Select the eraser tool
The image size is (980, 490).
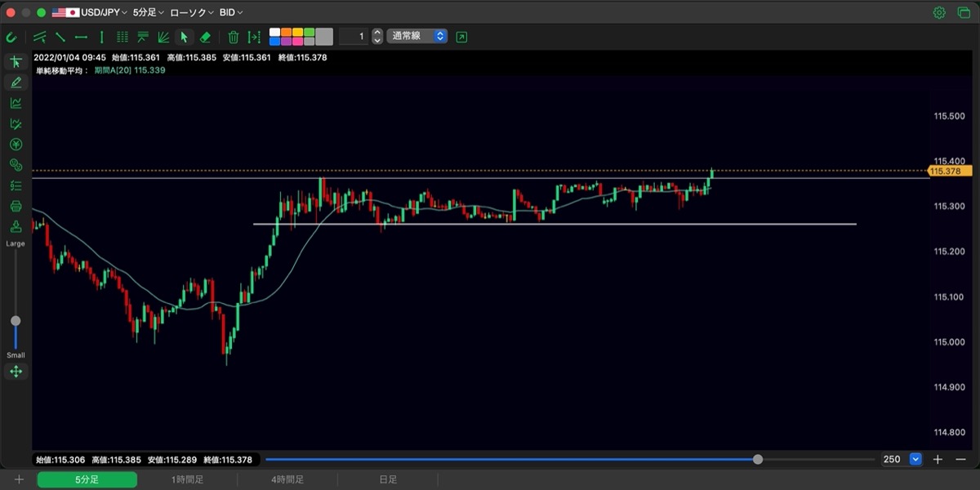click(x=205, y=37)
